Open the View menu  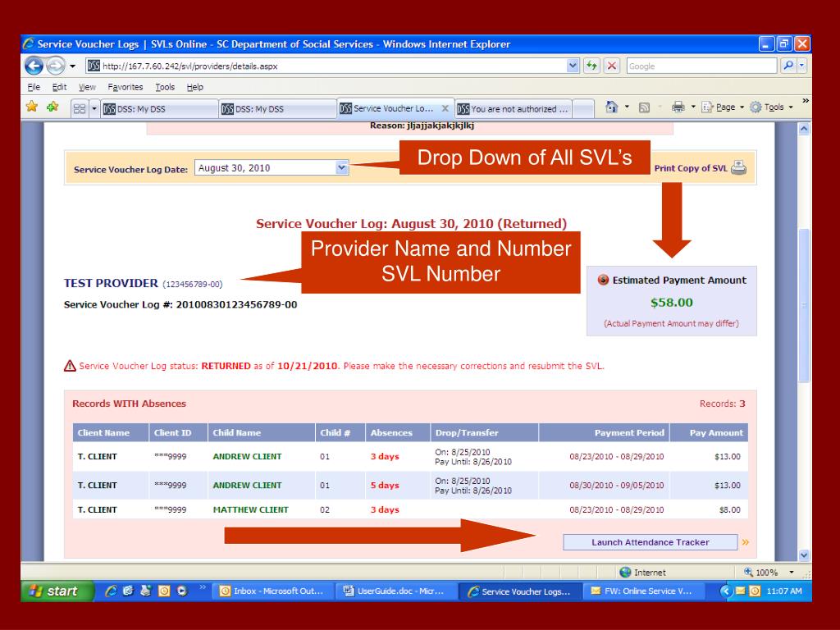[87, 87]
